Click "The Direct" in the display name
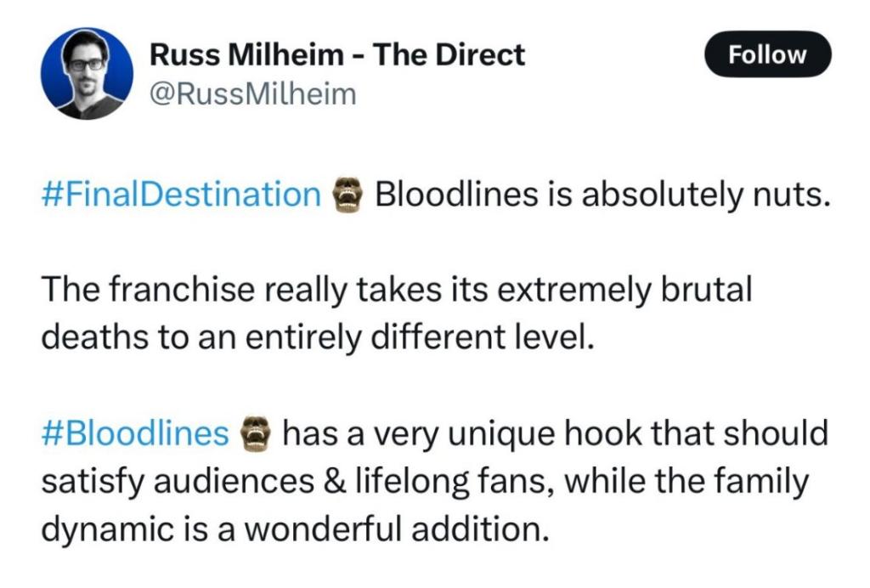Viewport: 870px width, 588px height. coord(449,54)
